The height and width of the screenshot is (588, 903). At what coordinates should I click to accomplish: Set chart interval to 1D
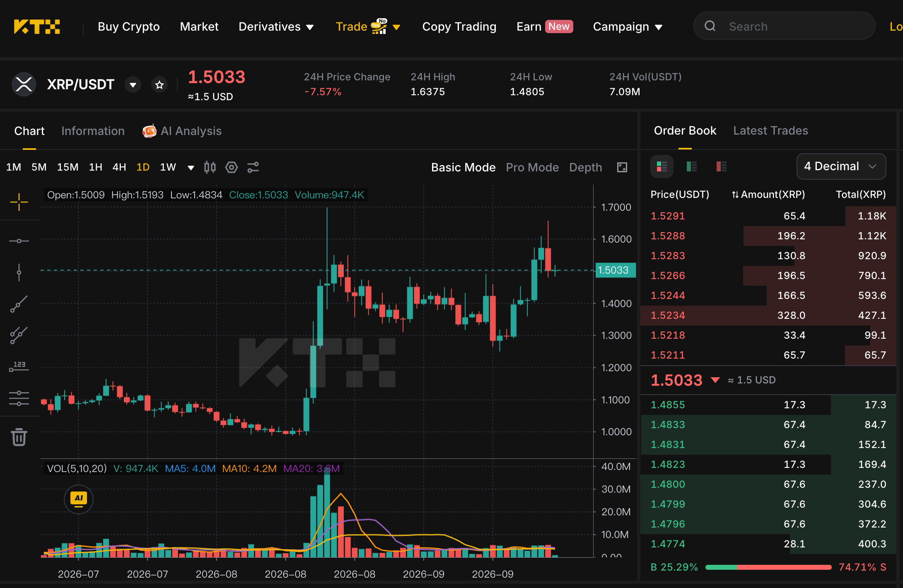[143, 167]
